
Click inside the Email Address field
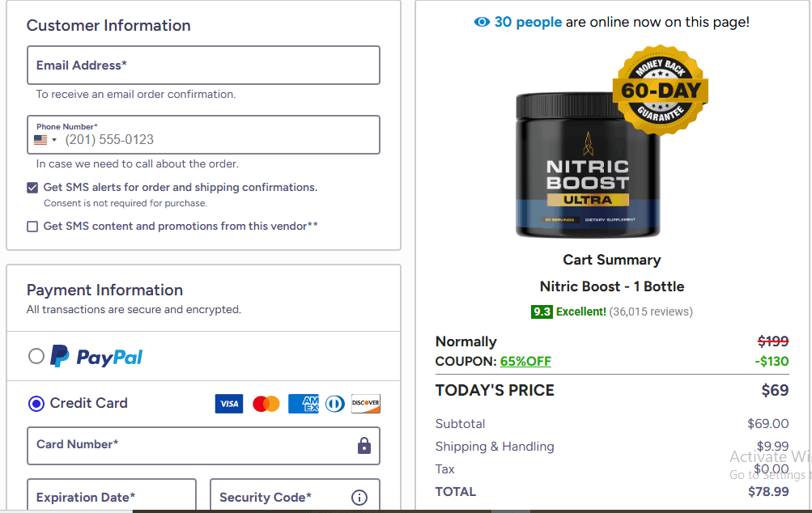coord(203,65)
